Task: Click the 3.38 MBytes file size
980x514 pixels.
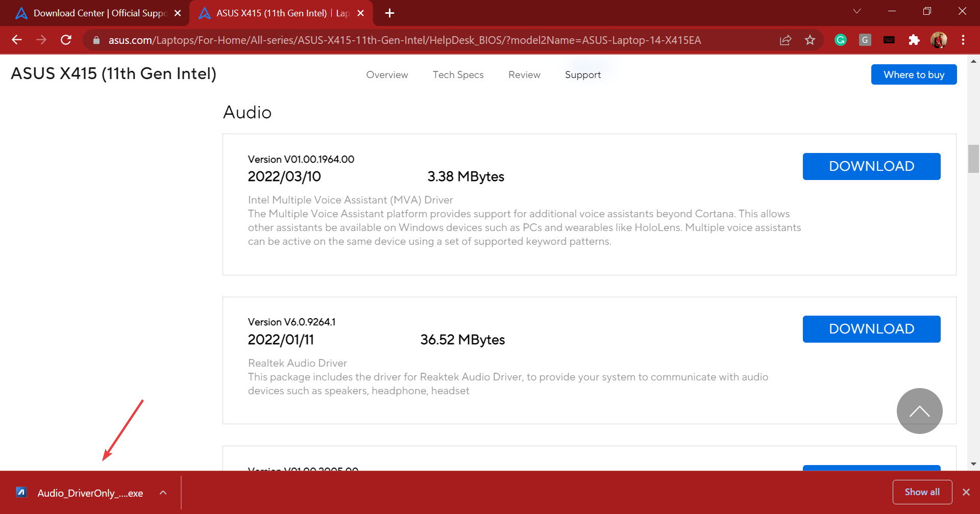Action: [465, 176]
